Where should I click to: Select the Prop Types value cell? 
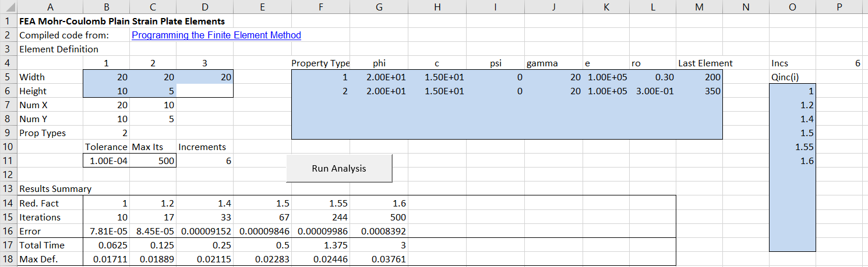(x=107, y=133)
